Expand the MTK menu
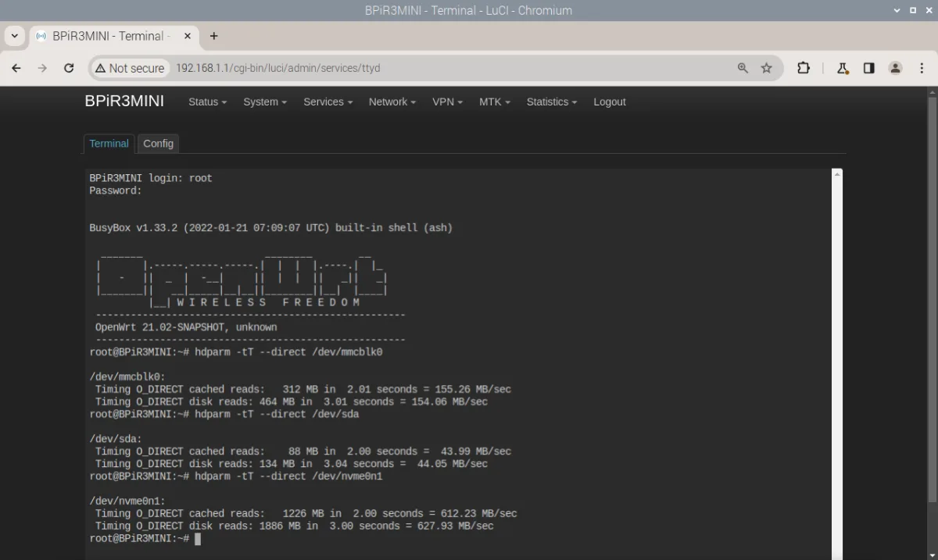Screen dimensions: 938x560 494,102
